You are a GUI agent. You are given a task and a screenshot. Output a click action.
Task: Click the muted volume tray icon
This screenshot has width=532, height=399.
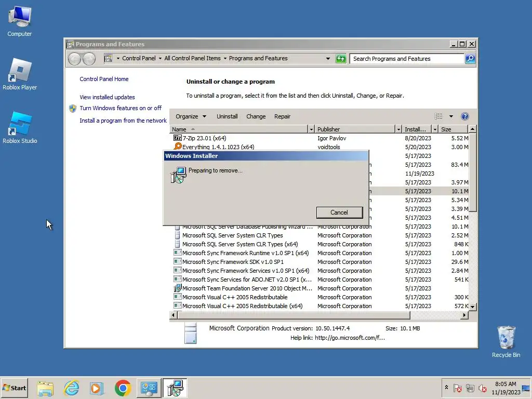tap(482, 388)
